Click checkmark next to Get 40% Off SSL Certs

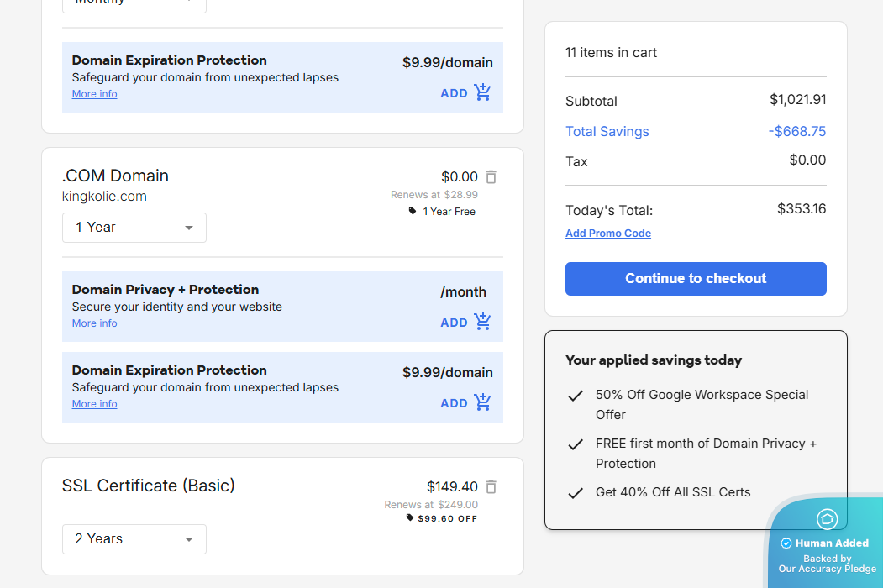576,493
